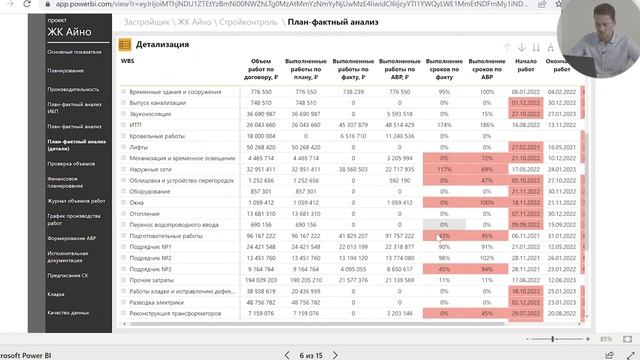Open the report share icon at bottom
Image resolution: width=640 pixels, height=360 pixels.
tap(609, 355)
